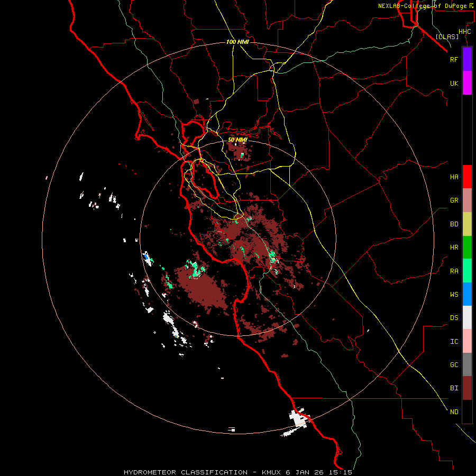Click the RA light green legend swatch
Screen dimensions: 476x476
(467, 271)
